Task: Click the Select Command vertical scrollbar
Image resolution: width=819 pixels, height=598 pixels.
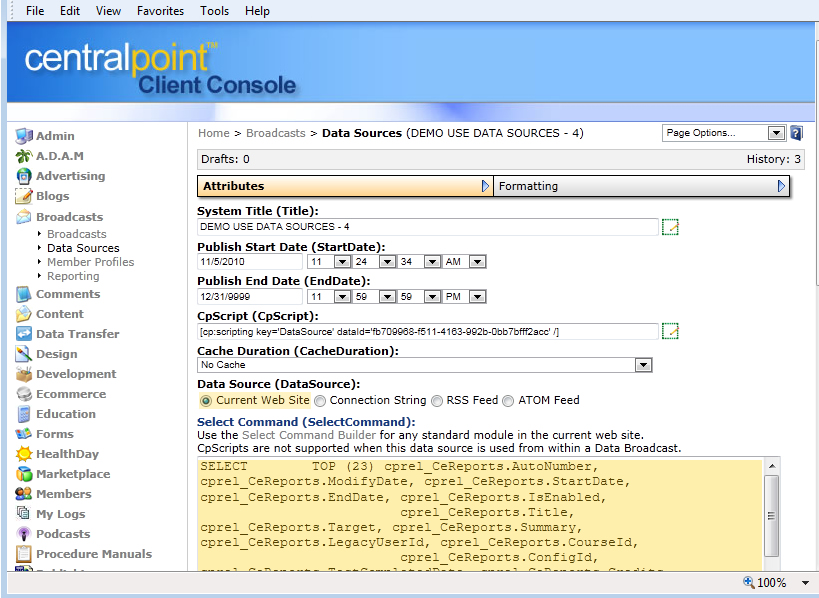Action: tap(772, 515)
